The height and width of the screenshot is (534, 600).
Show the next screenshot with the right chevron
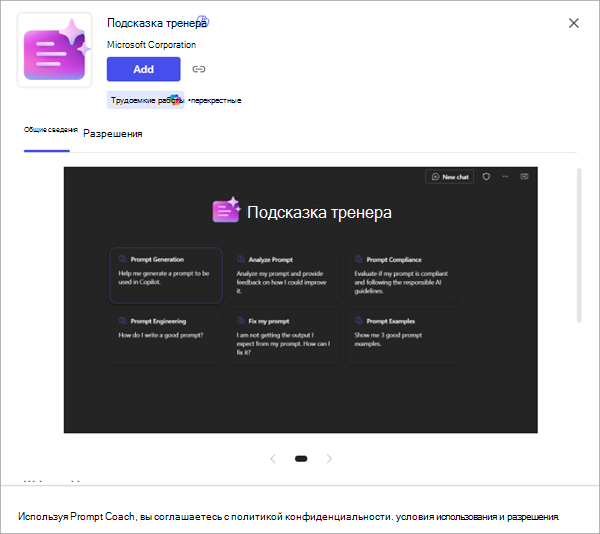click(x=329, y=459)
